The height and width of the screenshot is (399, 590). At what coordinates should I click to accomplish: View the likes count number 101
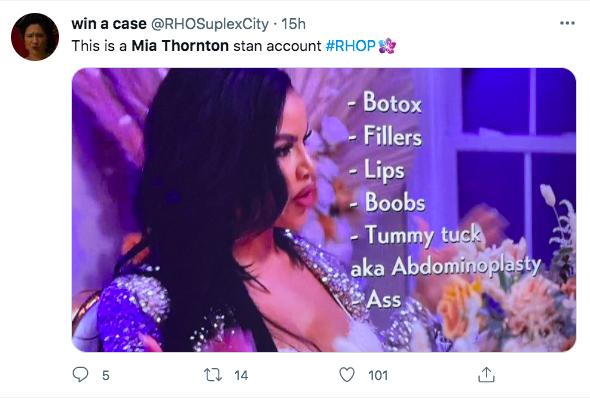tap(378, 375)
